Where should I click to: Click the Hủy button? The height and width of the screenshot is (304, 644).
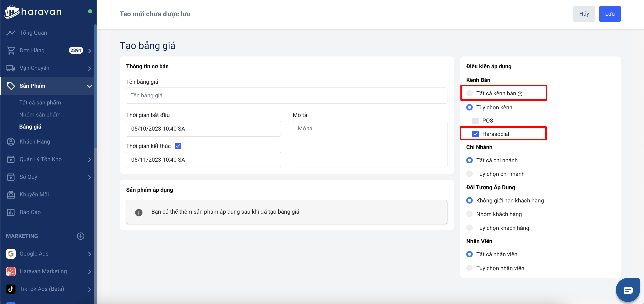[584, 14]
